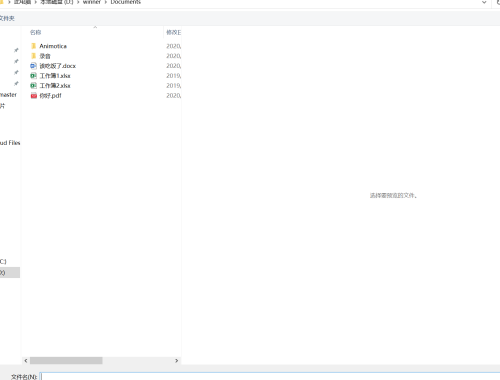Screen dimensions: 500x380
Task: Click the left arrow of the horizontal scrollbar
Action: [x=26, y=361]
